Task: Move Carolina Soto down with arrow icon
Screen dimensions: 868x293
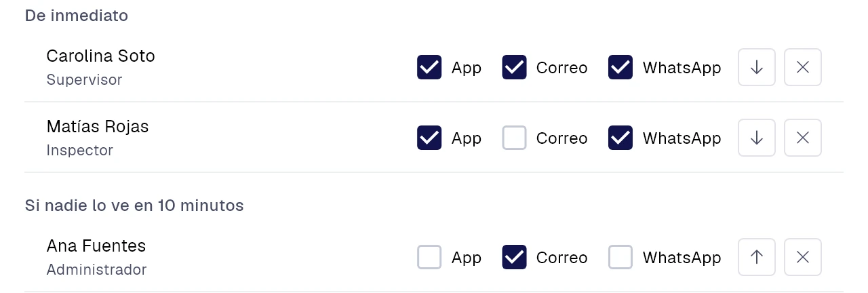Action: pyautogui.click(x=757, y=67)
